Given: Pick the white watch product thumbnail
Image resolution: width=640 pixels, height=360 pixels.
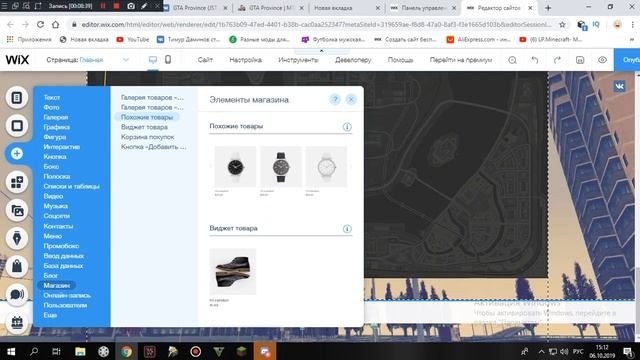Looking at the screenshot, I should pos(327,167).
